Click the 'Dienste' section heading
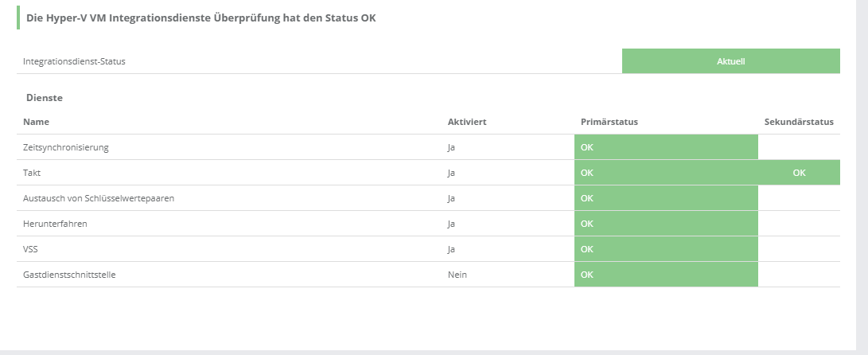 click(45, 98)
